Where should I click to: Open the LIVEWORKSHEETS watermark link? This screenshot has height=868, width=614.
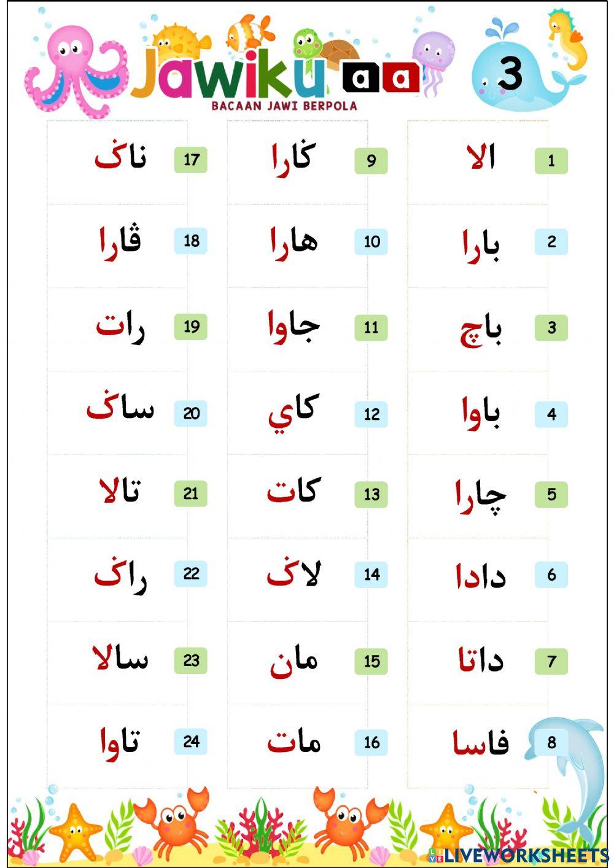click(519, 855)
